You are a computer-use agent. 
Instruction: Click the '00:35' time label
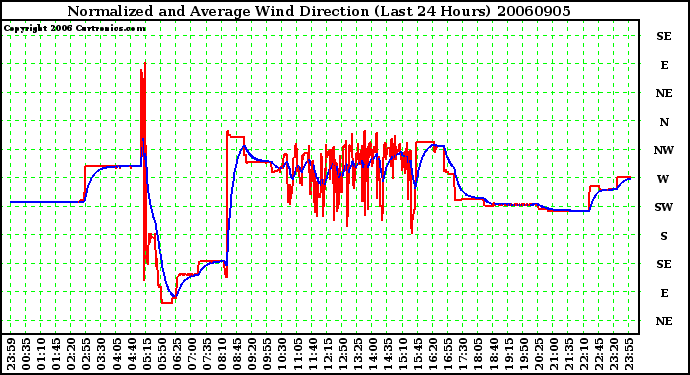(26, 354)
